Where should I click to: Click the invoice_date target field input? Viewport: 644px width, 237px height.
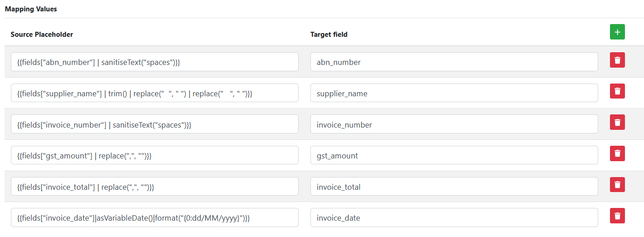454,218
